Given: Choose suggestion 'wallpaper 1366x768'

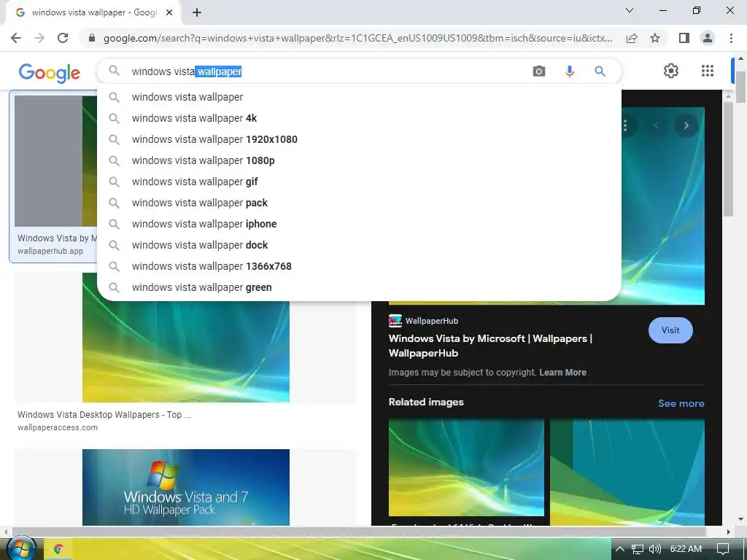Looking at the screenshot, I should point(359,266).
